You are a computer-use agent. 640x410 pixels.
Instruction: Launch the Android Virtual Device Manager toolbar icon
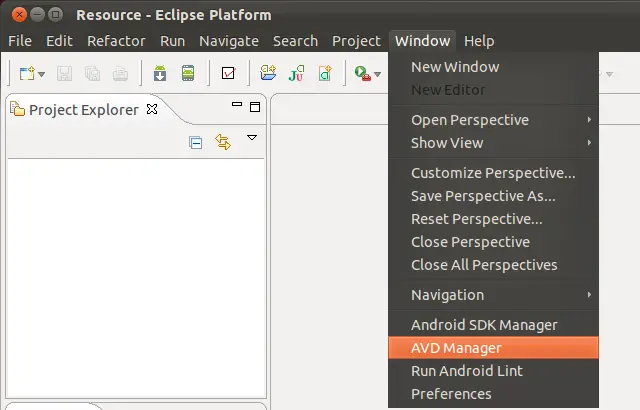(x=188, y=73)
